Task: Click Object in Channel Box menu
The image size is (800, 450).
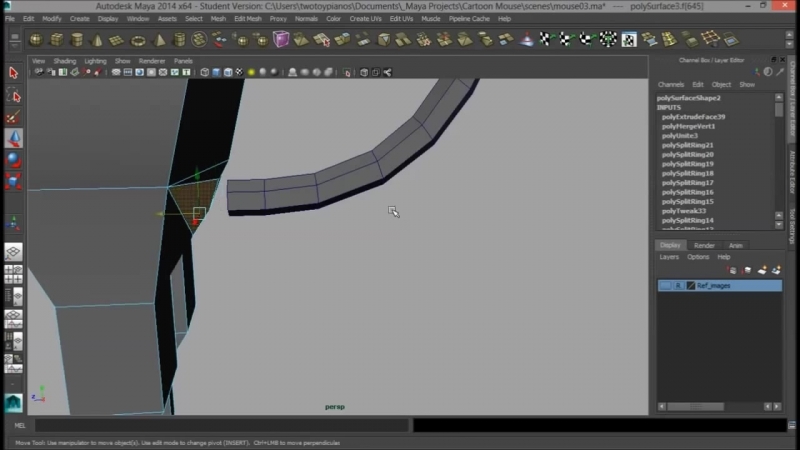Action: click(x=721, y=85)
